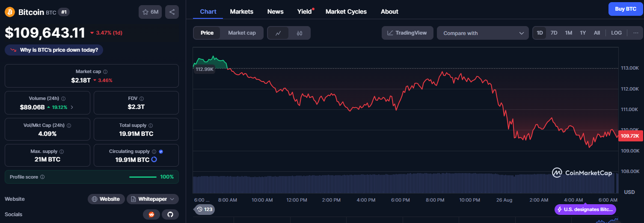Screen dimensions: 644x223
Task: Click the $89.06B volume value
Action: (x=32, y=107)
